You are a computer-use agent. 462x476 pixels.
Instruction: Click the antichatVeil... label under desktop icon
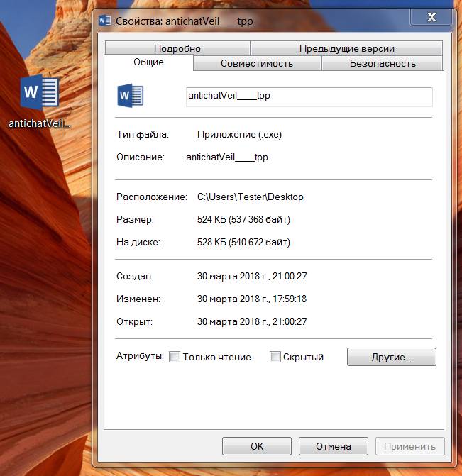40,123
